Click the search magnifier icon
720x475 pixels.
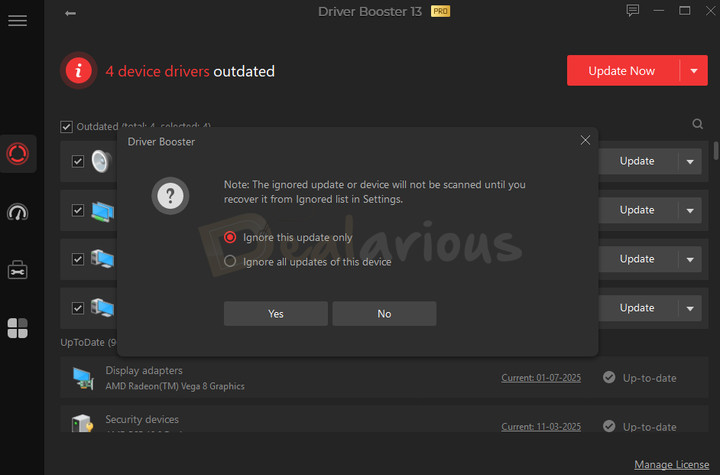coord(698,125)
